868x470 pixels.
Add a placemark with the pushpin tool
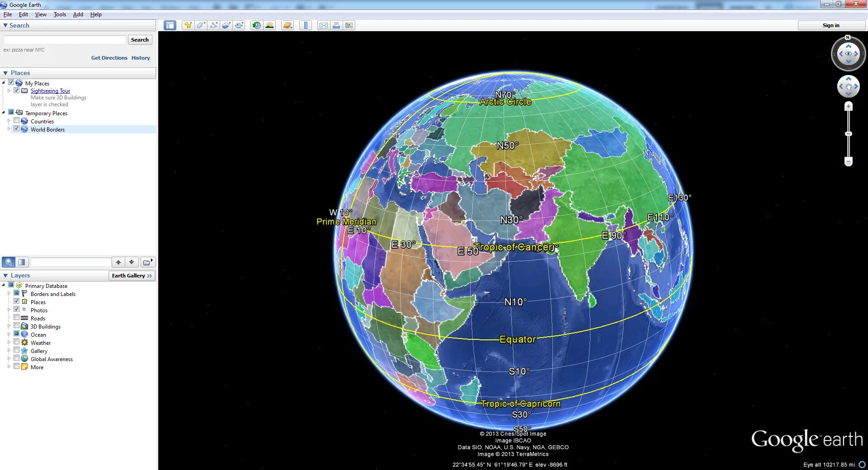188,25
